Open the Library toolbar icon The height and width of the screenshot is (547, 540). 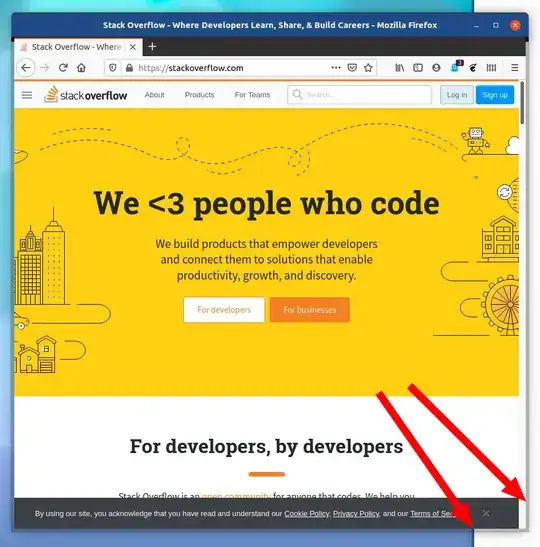pyautogui.click(x=399, y=68)
